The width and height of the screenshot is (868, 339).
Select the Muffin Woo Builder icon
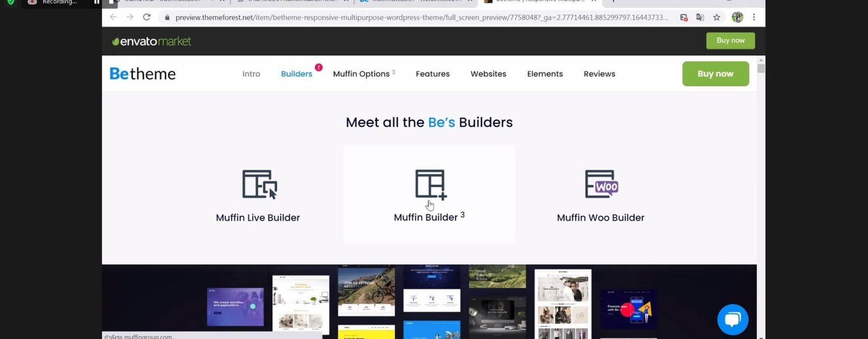tap(601, 184)
